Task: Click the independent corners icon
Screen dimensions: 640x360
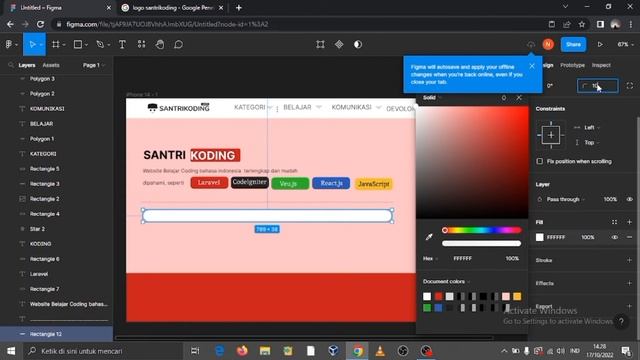Action: (x=630, y=86)
